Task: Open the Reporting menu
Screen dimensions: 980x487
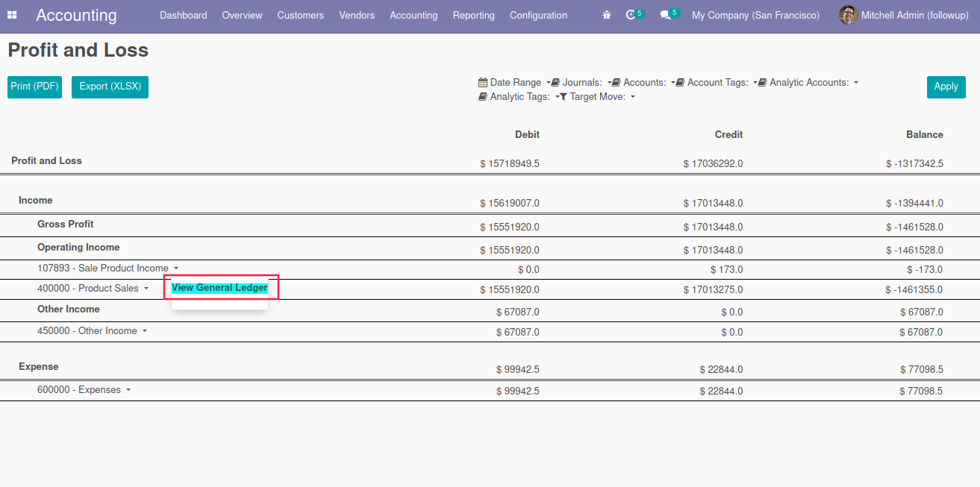Action: coord(473,15)
